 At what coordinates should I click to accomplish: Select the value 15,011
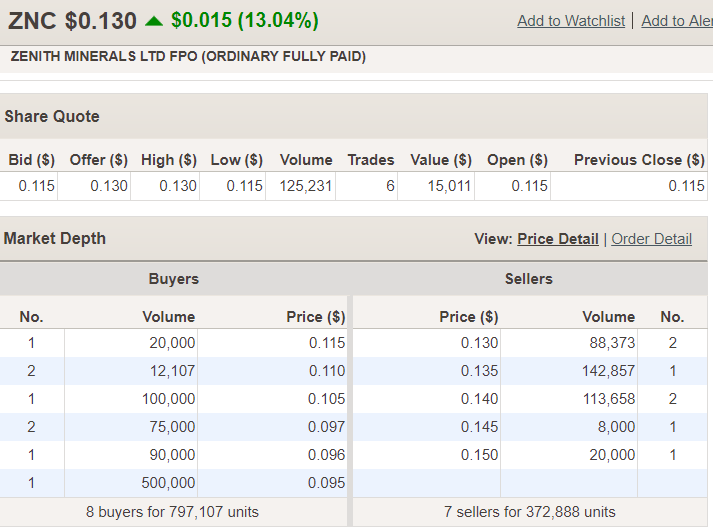[449, 186]
